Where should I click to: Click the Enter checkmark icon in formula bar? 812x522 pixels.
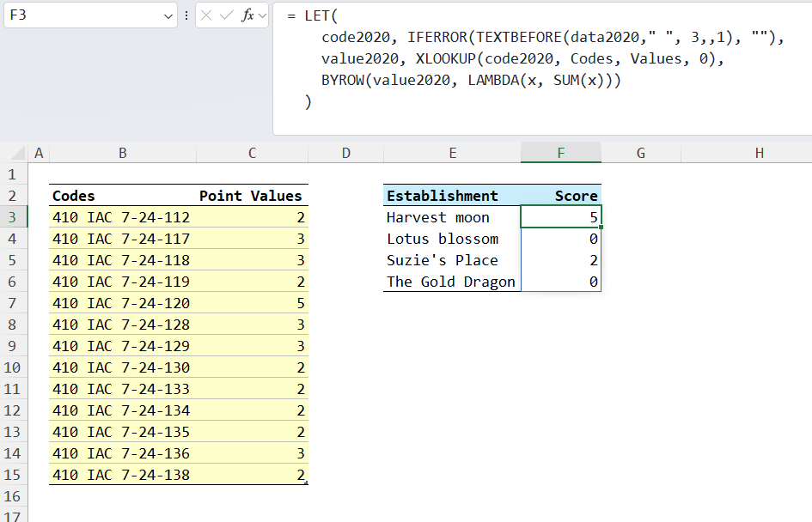227,15
